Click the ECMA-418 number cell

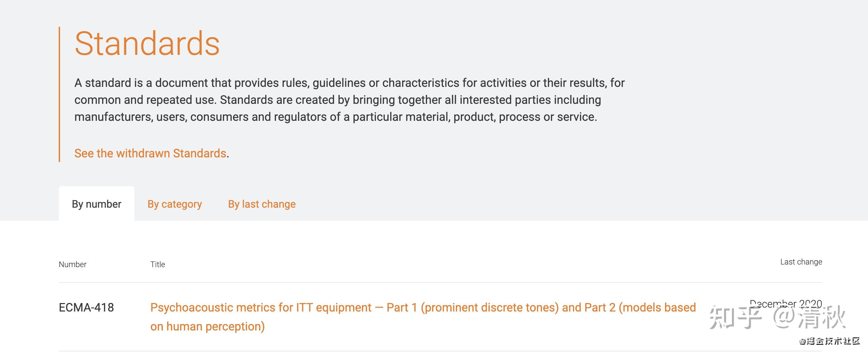pyautogui.click(x=86, y=308)
